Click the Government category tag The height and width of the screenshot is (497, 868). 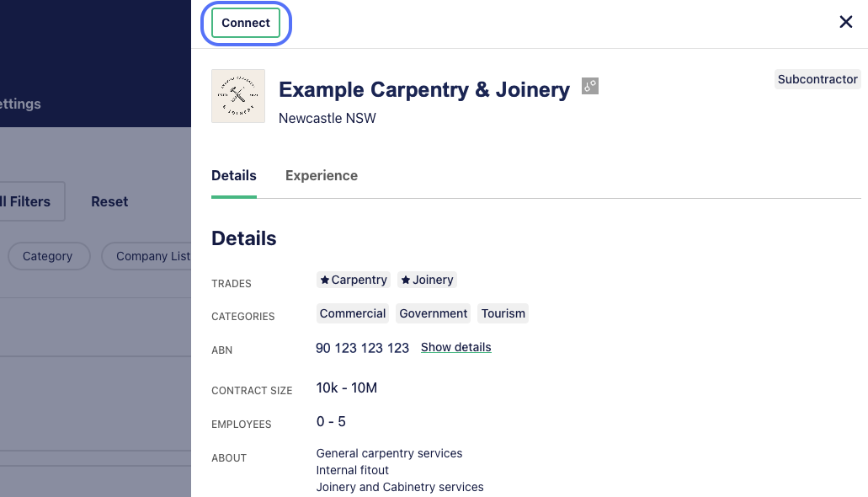point(434,313)
